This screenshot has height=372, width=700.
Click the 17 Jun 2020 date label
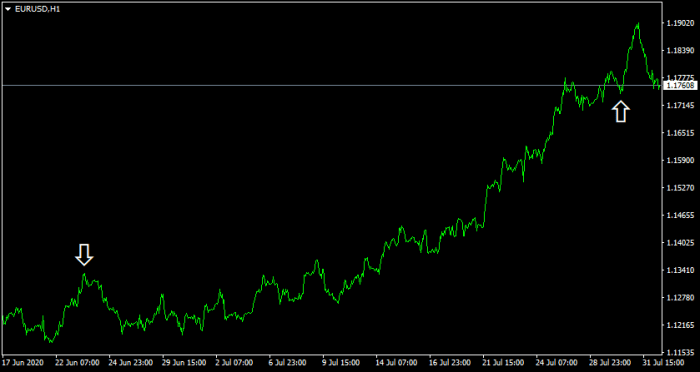(x=23, y=363)
